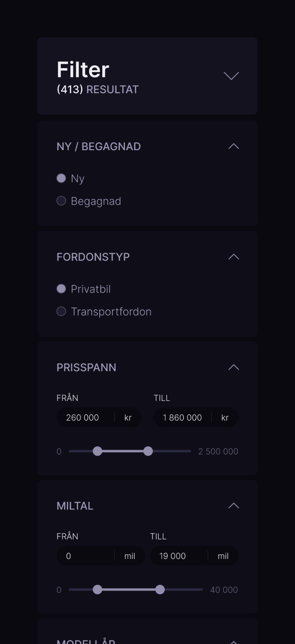Image resolution: width=295 pixels, height=644 pixels.
Task: Collapse the Miltal section
Action: pyautogui.click(x=234, y=506)
